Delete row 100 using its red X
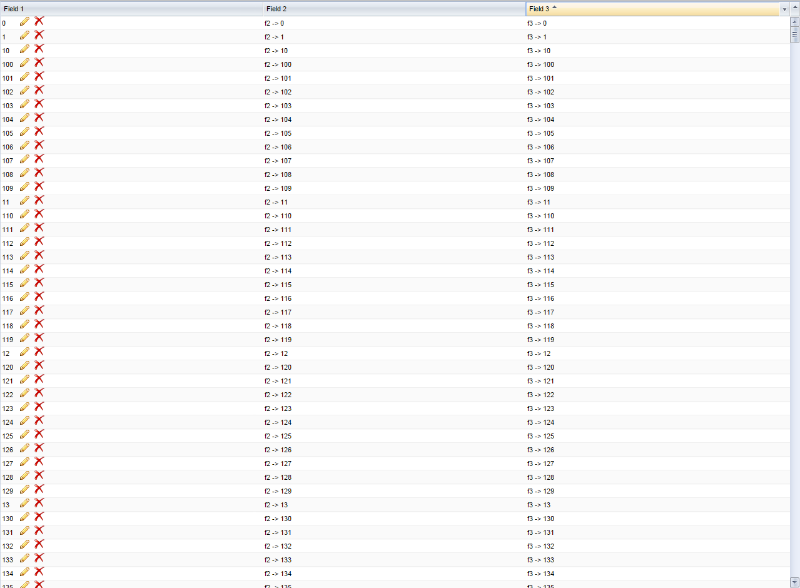Screen dimensions: 800x588 pos(39,62)
